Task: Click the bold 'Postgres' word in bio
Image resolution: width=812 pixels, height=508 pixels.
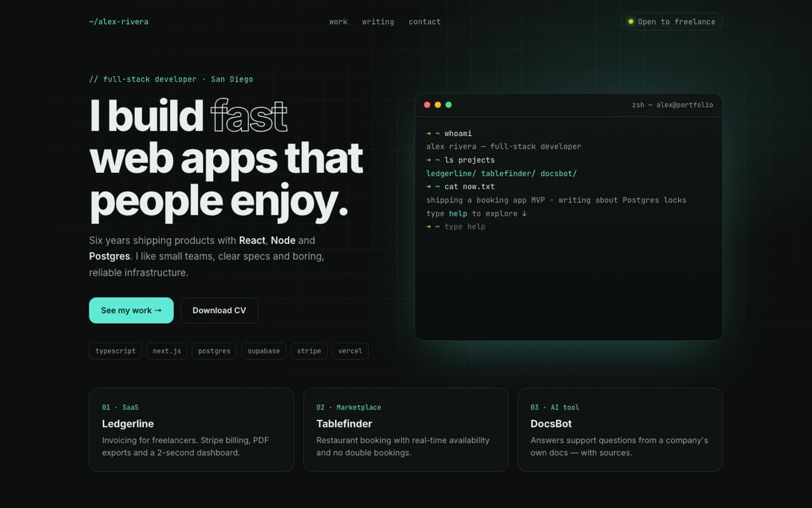Action: 109,257
